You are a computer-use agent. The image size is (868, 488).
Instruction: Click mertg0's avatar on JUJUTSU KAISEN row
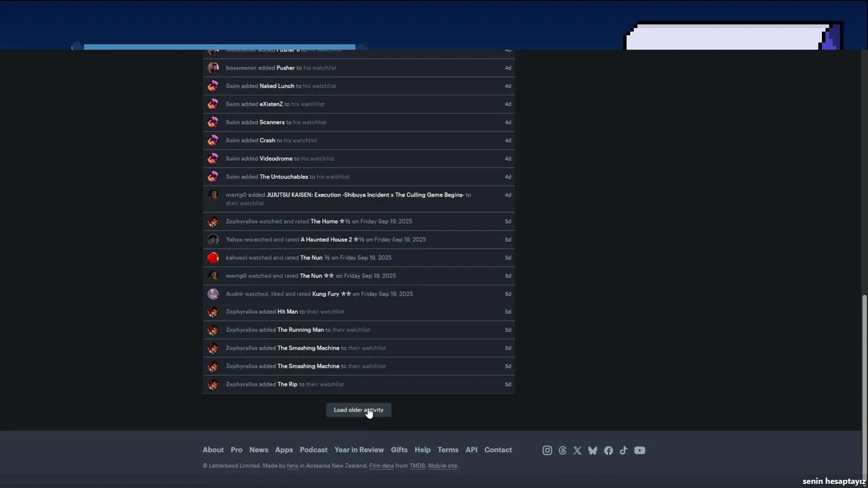tap(213, 195)
